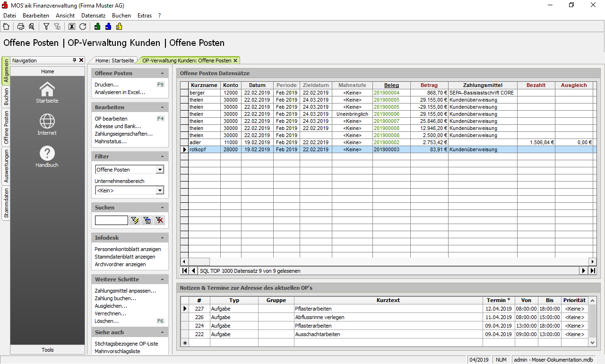The image size is (605, 364).
Task: Switch to the Home: Startseite tab
Action: [114, 61]
